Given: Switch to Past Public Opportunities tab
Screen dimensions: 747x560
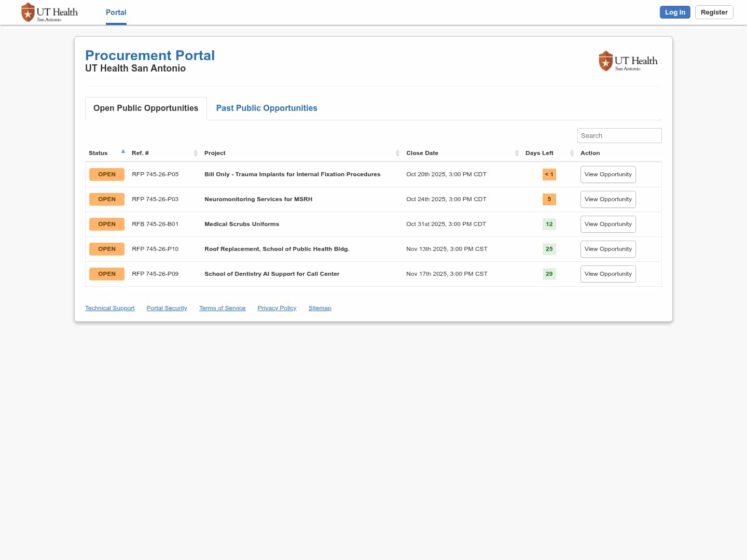Looking at the screenshot, I should 267,108.
